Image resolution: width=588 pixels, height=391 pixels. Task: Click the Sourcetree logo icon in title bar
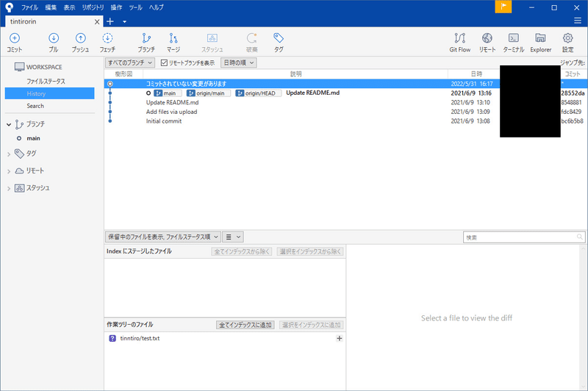tap(10, 7)
